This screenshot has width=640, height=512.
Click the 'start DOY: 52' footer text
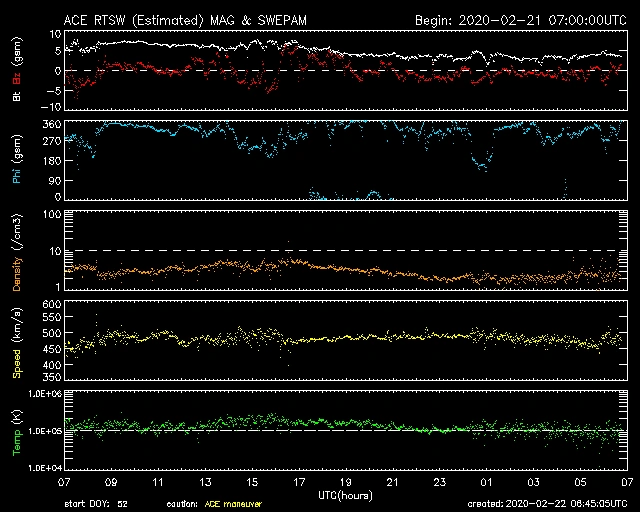94,504
